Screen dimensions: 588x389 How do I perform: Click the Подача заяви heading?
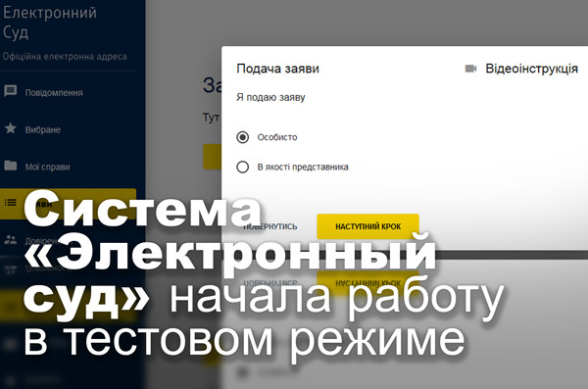click(278, 69)
